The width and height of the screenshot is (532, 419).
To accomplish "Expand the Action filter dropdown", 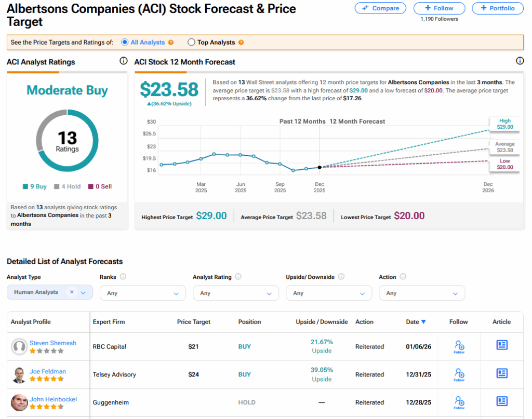I will pyautogui.click(x=421, y=293).
